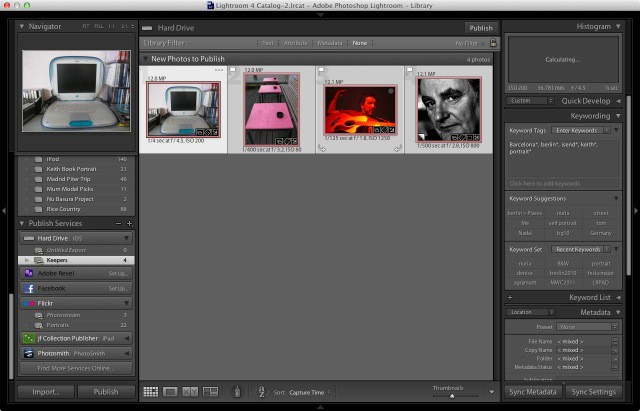Click the Adobe Revel service icon
Image resolution: width=640 pixels, height=411 pixels.
pyautogui.click(x=29, y=273)
